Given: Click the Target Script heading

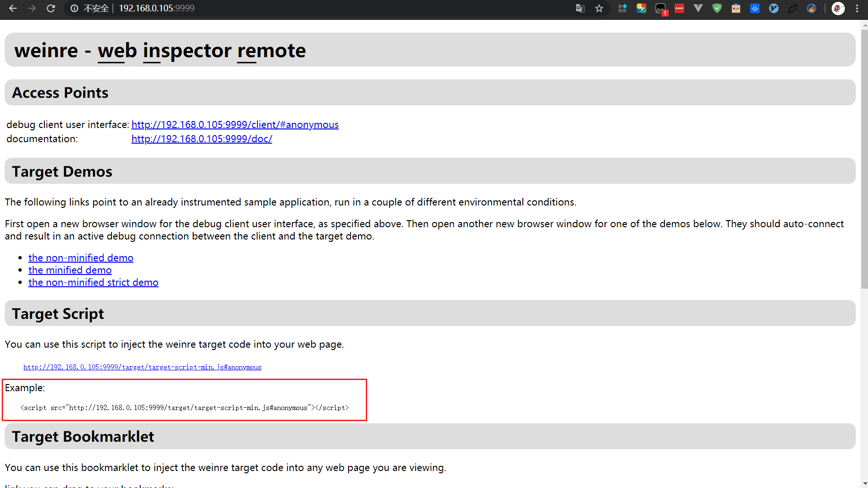Looking at the screenshot, I should click(58, 314).
